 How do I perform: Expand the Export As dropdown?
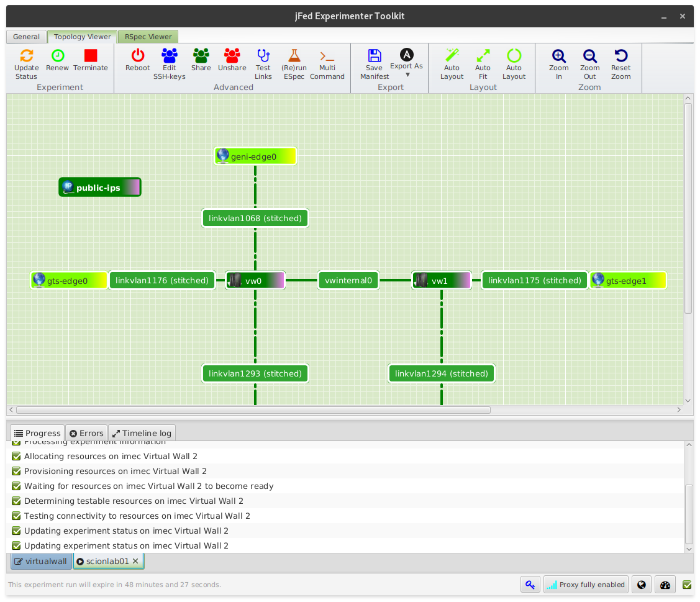[406, 63]
